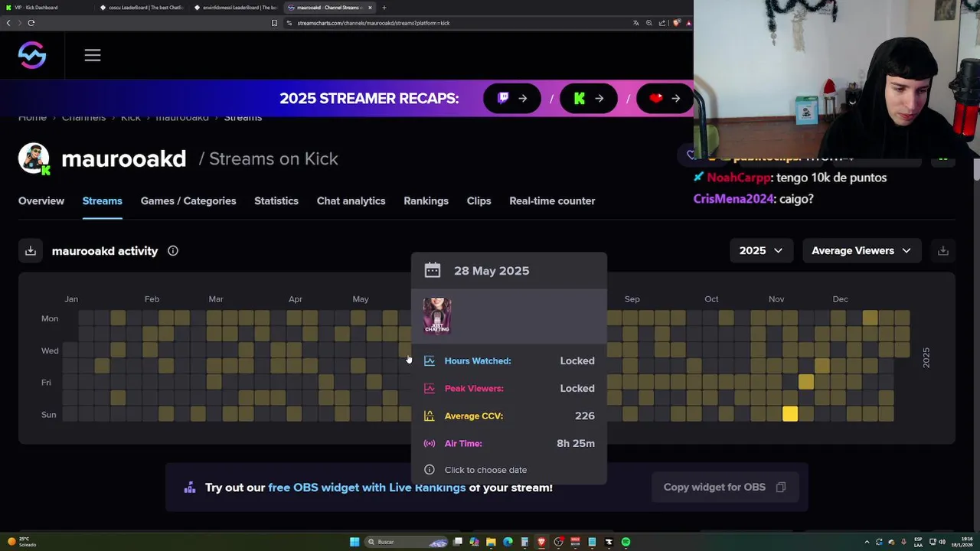Open File Explorer from the taskbar
This screenshot has width=980, height=551.
tap(491, 542)
